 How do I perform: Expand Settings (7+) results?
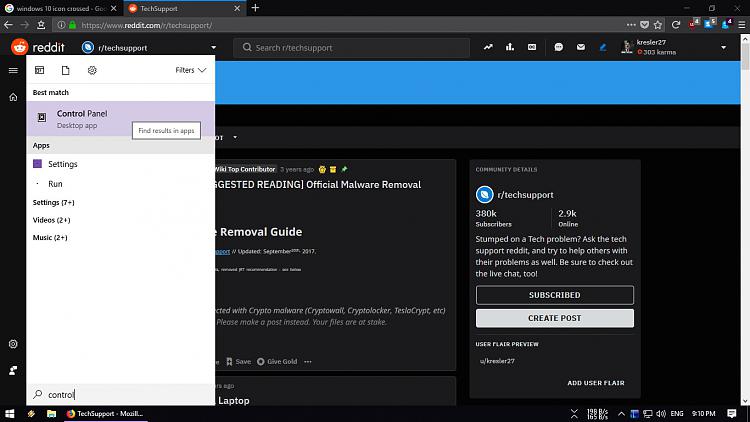54,202
